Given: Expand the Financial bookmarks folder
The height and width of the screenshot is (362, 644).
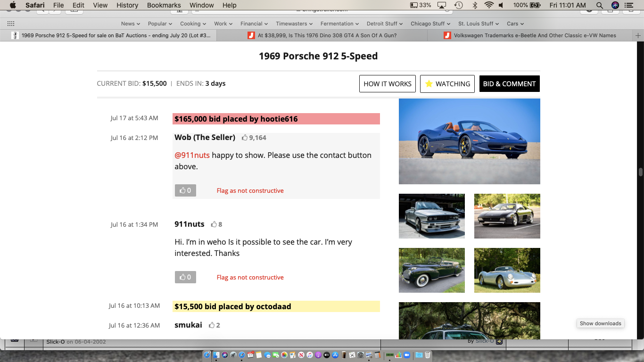Looking at the screenshot, I should tap(254, 24).
